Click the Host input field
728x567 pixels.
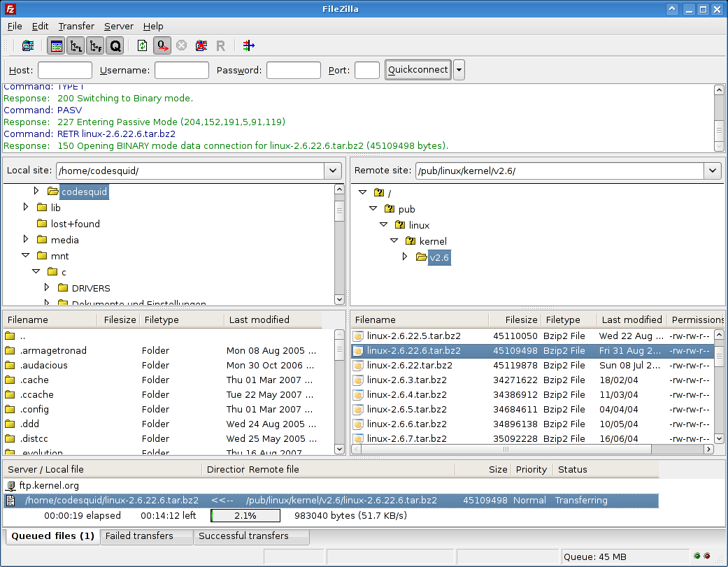pos(64,69)
